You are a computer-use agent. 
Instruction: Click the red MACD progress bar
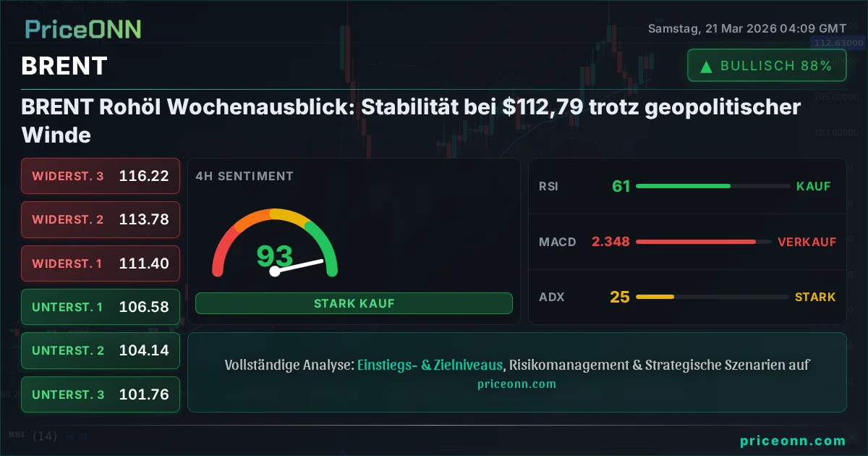click(x=696, y=242)
